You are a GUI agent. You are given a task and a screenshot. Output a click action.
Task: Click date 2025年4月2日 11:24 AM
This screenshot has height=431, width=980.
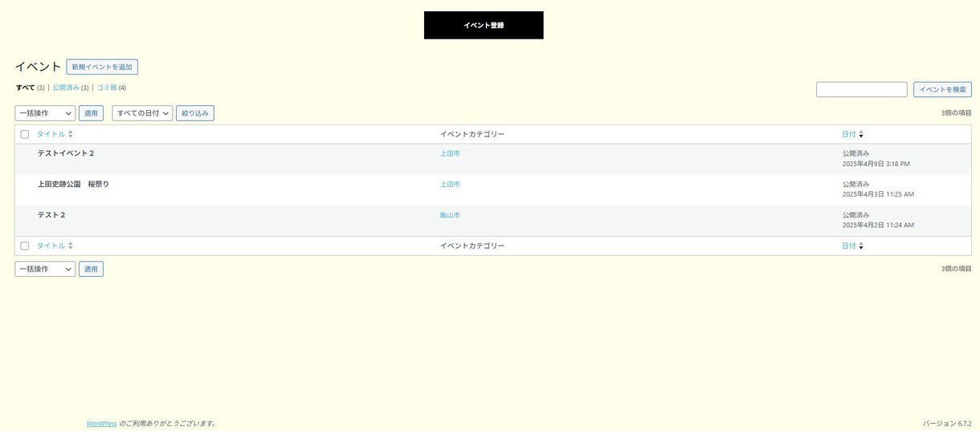tap(878, 225)
